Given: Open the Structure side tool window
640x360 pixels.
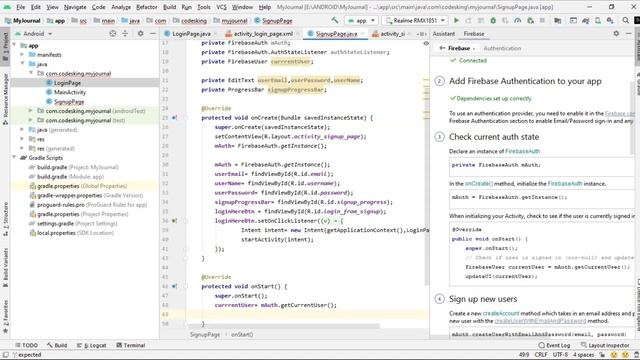Looking at the screenshot, I should (5, 218).
